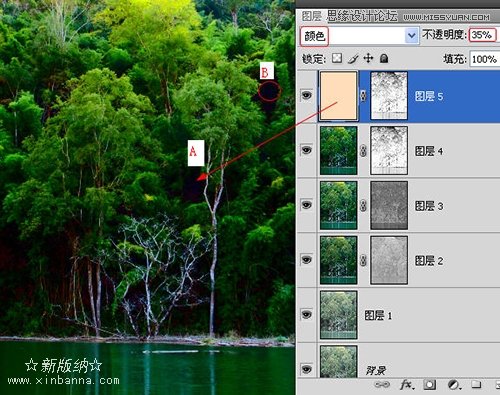This screenshot has width=500, height=395.
Task: Toggle visibility of 图层 4
Action: click(307, 150)
